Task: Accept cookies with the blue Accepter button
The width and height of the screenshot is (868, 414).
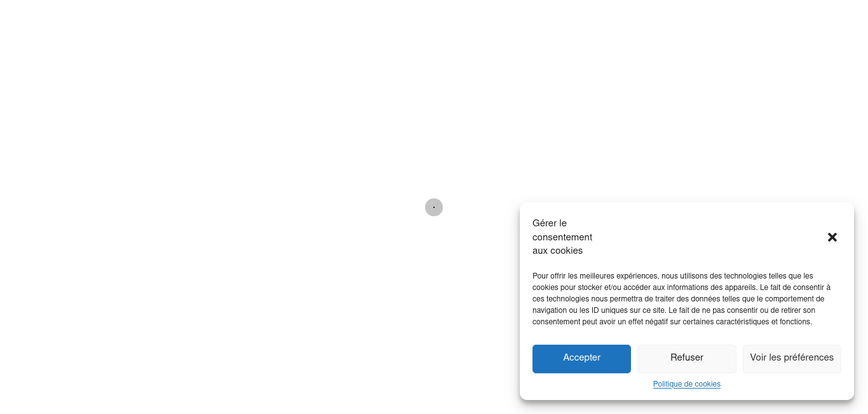Action: coord(581,359)
